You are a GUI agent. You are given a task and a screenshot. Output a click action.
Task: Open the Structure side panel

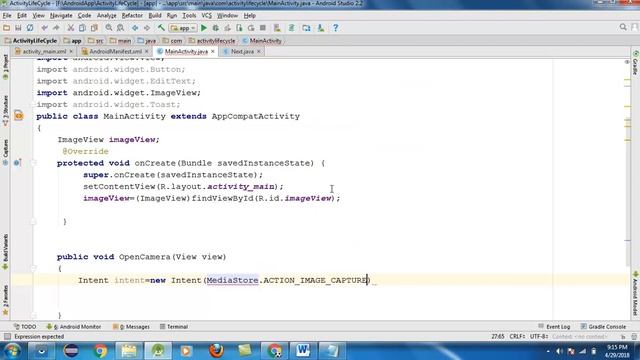click(5, 110)
